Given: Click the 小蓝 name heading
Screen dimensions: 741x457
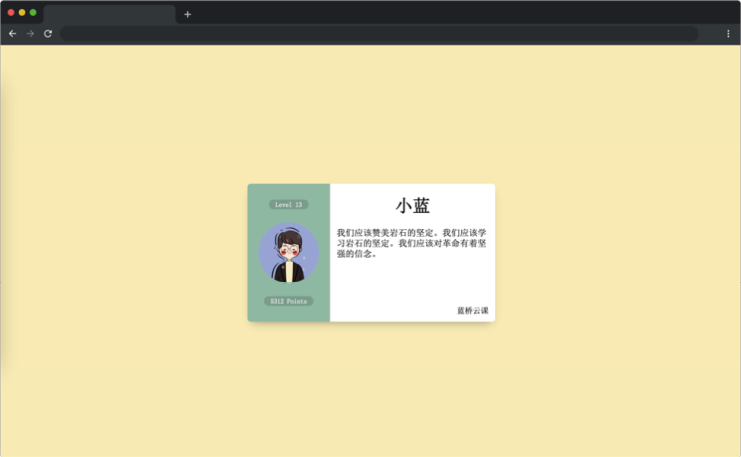Looking at the screenshot, I should click(x=412, y=206).
